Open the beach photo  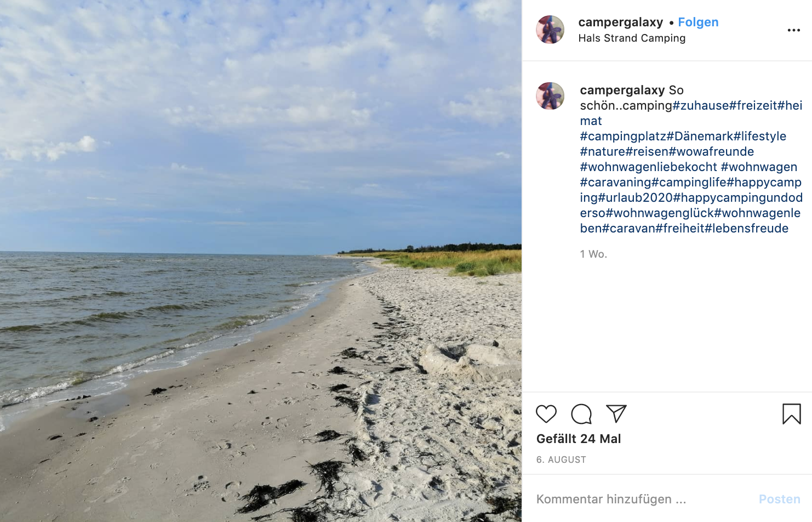(261, 261)
